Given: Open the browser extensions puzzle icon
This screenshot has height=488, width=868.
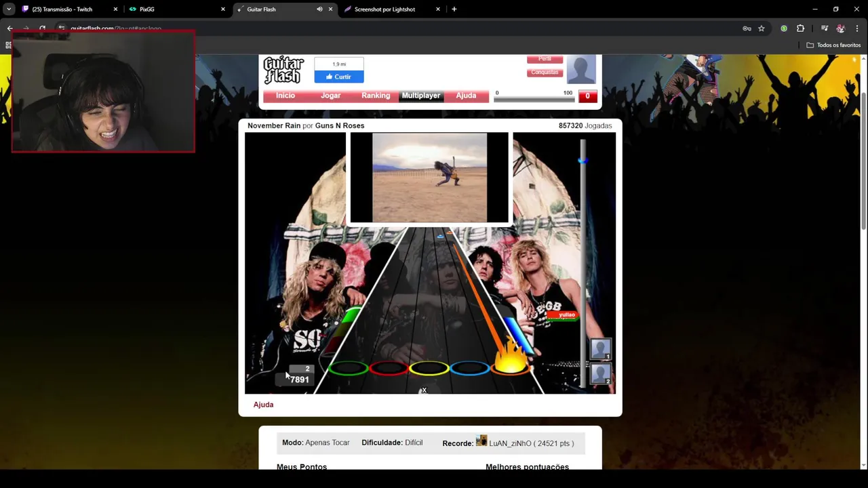Looking at the screenshot, I should click(800, 28).
